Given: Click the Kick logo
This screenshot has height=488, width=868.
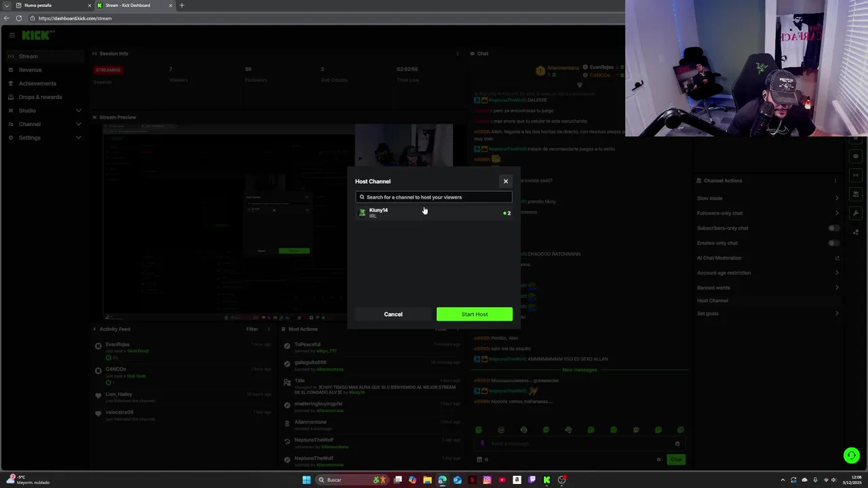Looking at the screenshot, I should pos(36,35).
